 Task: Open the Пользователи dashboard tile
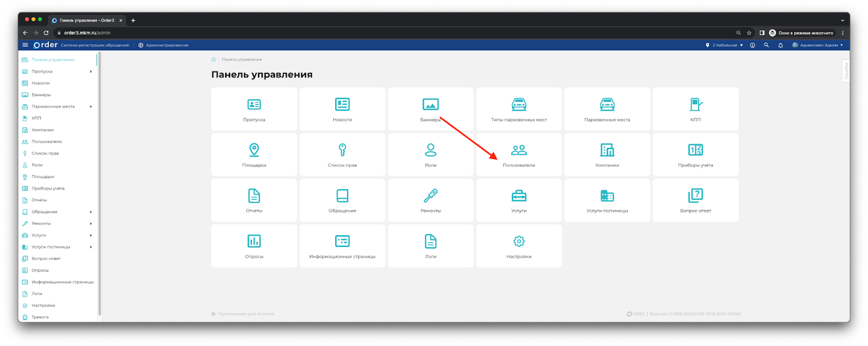coord(519,155)
